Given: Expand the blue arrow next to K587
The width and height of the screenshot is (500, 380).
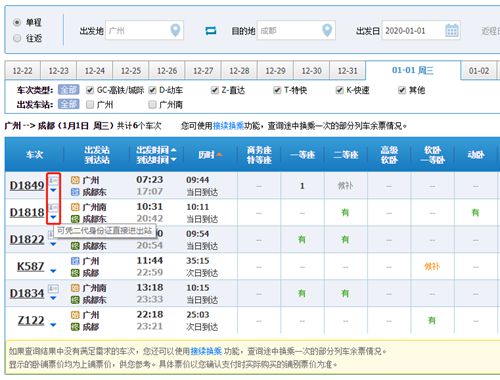Looking at the screenshot, I should tap(53, 271).
